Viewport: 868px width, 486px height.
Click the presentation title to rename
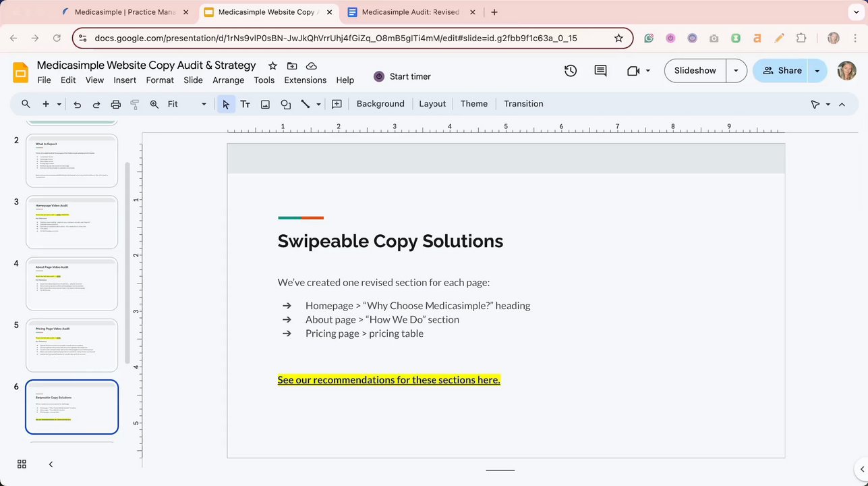click(x=146, y=65)
